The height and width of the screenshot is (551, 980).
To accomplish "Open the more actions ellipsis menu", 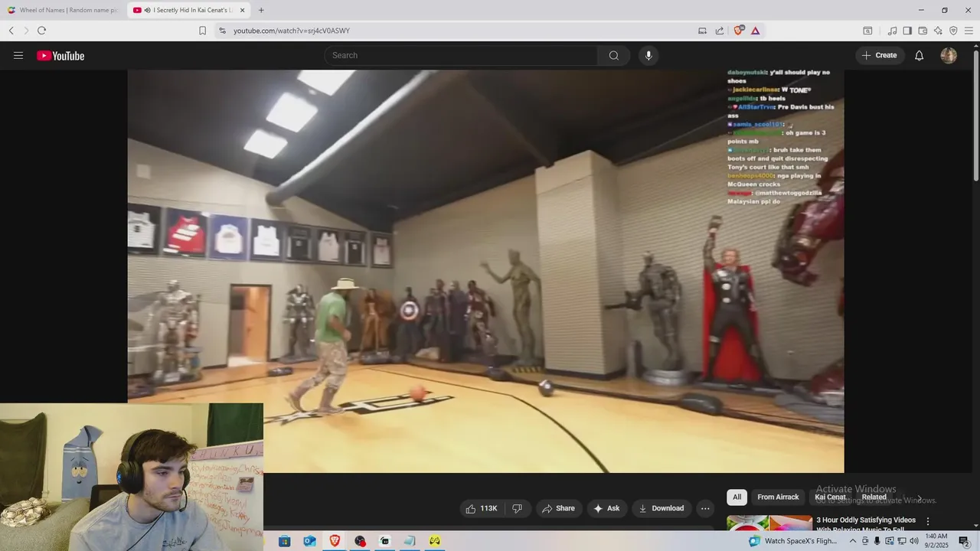I will pos(705,508).
